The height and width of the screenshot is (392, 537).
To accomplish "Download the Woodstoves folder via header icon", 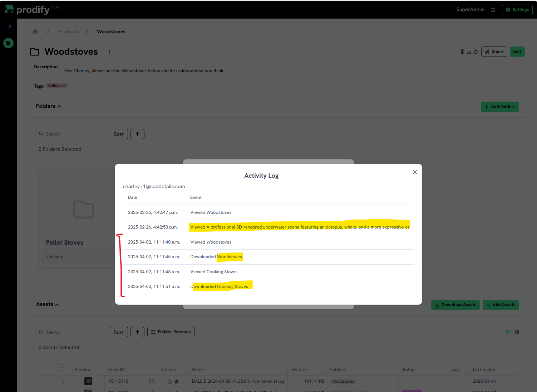I will (x=469, y=52).
